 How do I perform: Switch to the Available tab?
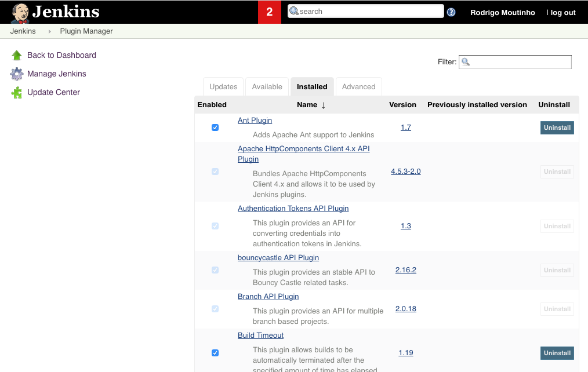[x=267, y=86]
